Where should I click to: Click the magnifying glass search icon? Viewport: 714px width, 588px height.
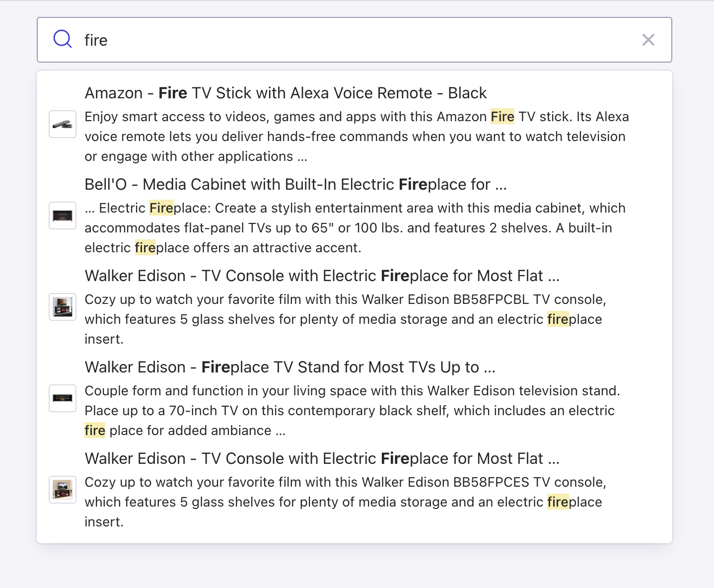tap(62, 39)
